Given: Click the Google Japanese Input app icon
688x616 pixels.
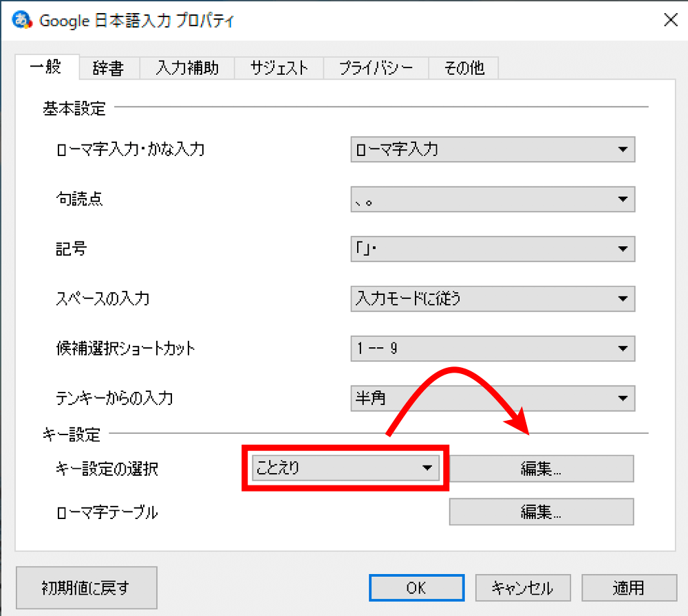Looking at the screenshot, I should click(x=22, y=20).
